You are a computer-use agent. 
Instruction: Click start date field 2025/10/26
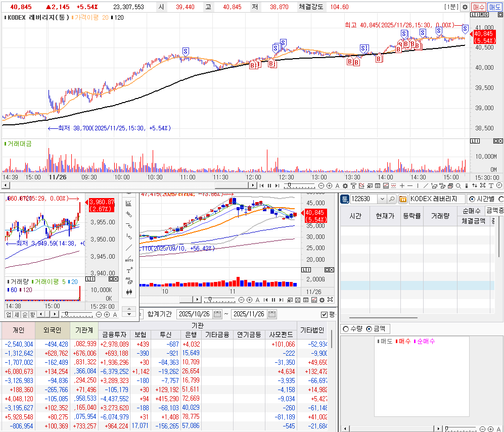tap(195, 314)
